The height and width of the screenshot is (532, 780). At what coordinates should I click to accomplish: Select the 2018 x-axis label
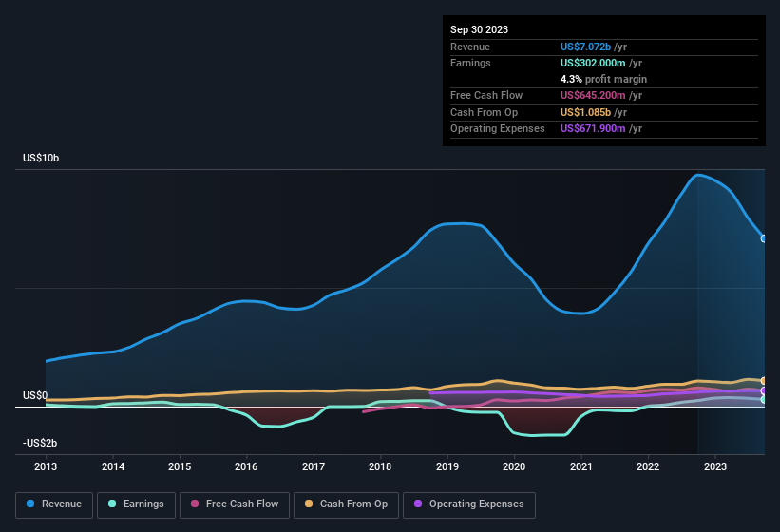coord(380,466)
